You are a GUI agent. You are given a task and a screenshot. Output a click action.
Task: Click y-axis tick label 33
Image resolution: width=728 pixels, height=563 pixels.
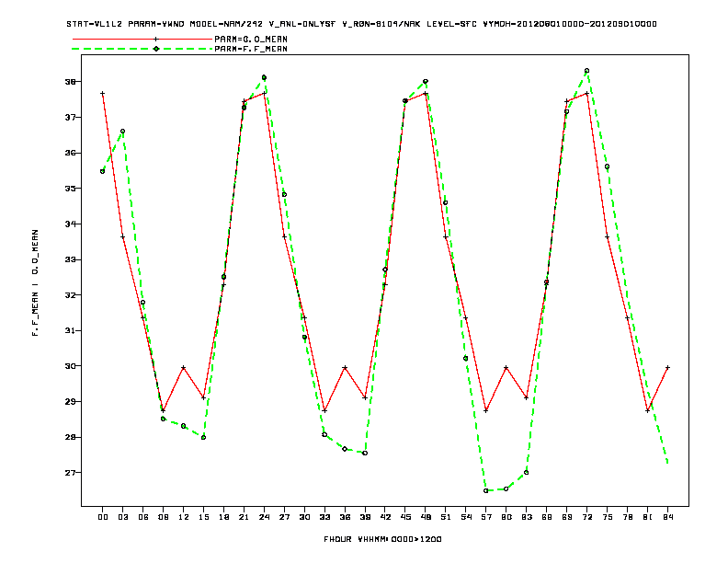pyautogui.click(x=71, y=259)
